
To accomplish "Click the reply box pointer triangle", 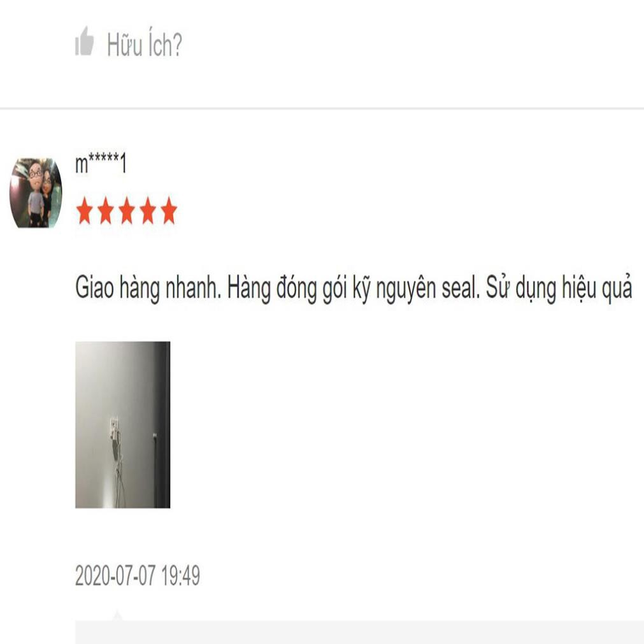I will pyautogui.click(x=117, y=616).
